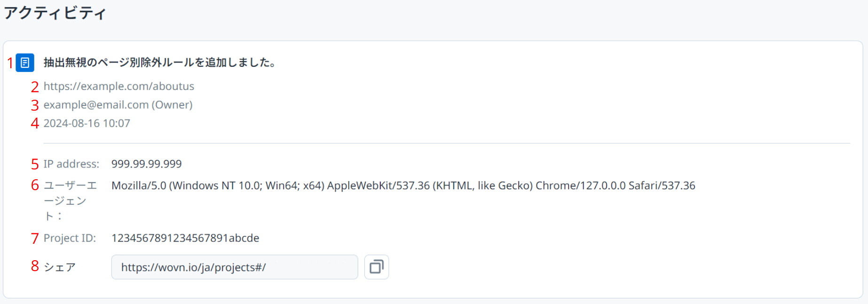
Task: Click the Project ID label
Action: [70, 238]
